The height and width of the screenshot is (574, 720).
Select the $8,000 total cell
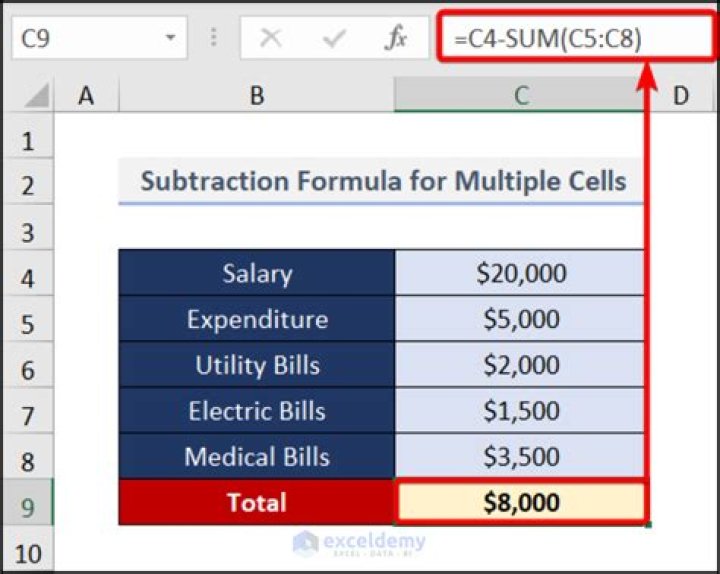click(521, 501)
